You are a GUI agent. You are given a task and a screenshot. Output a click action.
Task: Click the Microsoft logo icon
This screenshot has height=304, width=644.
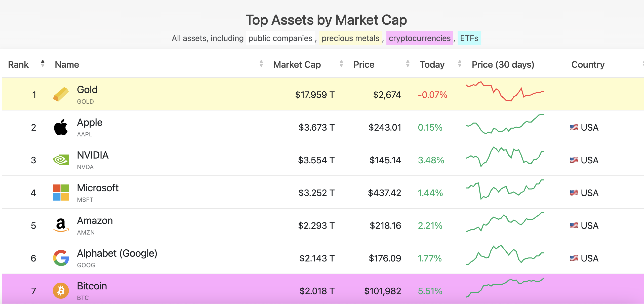tap(61, 193)
